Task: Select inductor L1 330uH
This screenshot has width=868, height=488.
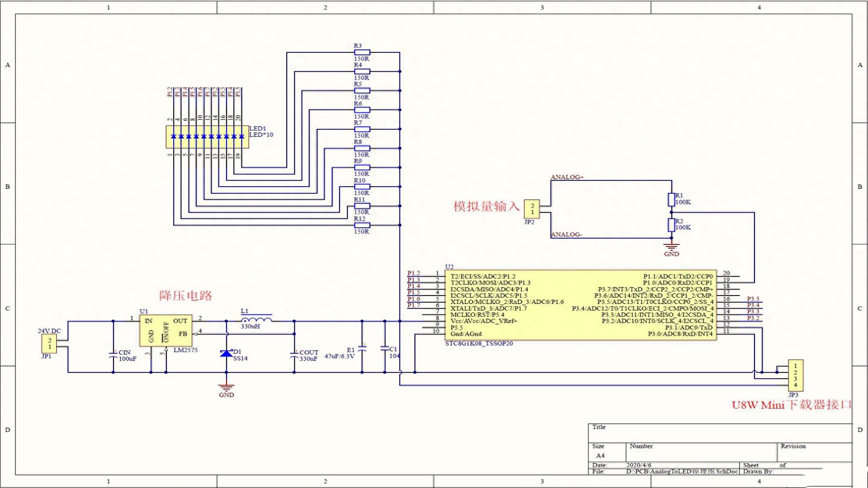Action: 257,320
